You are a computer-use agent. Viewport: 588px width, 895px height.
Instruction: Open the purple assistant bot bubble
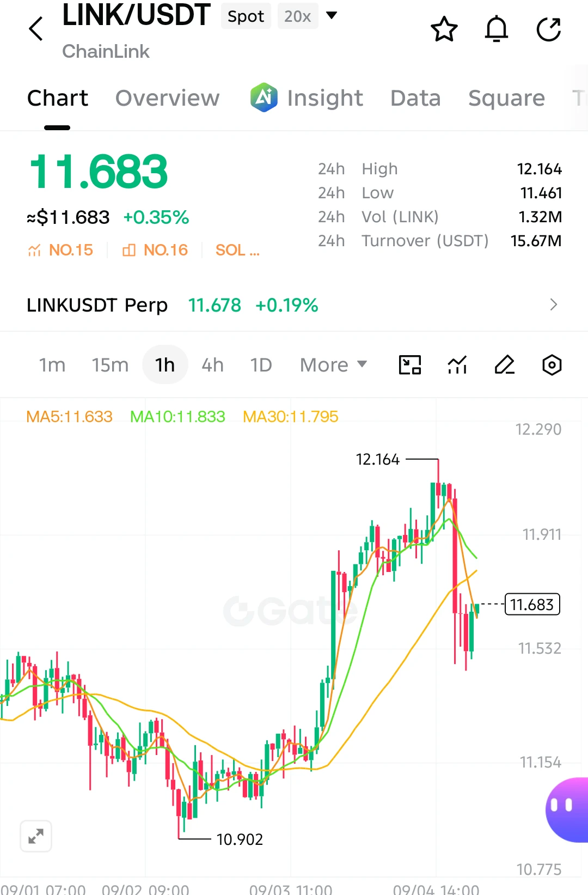coord(567,809)
